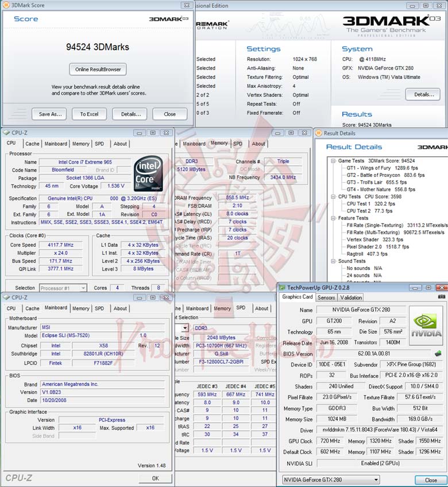Image resolution: width=448 pixels, height=487 pixels.
Task: Click the OK button in CPU-Z
Action: pos(155,478)
